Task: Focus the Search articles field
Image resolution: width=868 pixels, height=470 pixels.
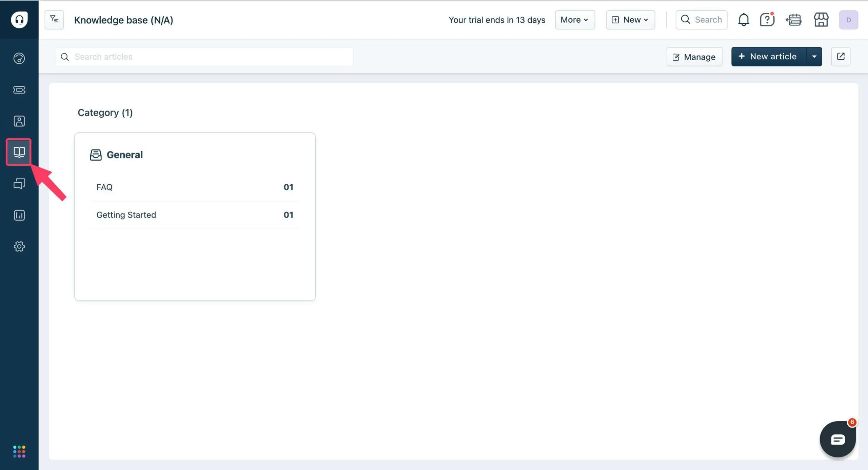Action: pyautogui.click(x=204, y=57)
